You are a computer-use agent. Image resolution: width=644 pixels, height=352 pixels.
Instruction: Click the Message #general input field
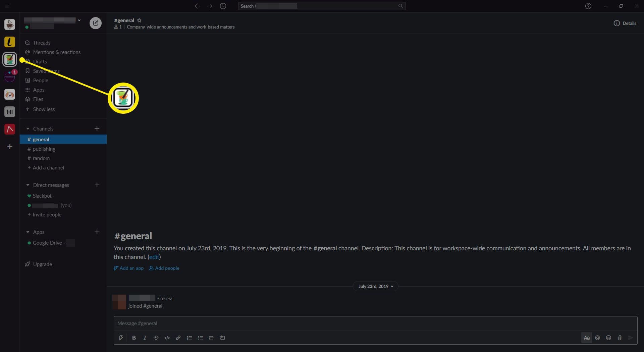[x=375, y=323]
